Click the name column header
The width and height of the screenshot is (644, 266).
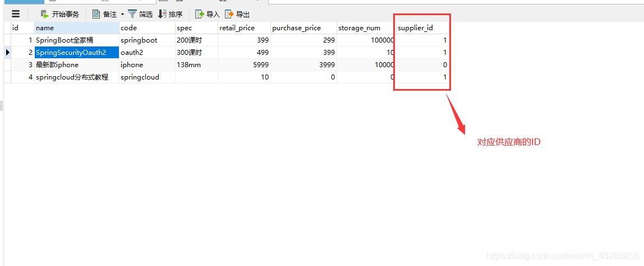pos(77,28)
